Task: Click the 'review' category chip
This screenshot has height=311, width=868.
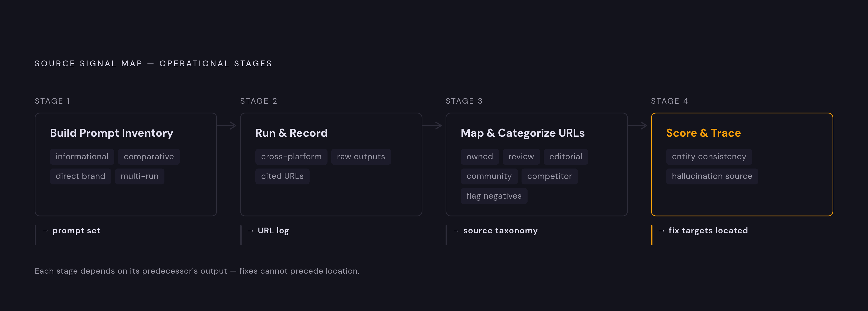Action: point(521,157)
